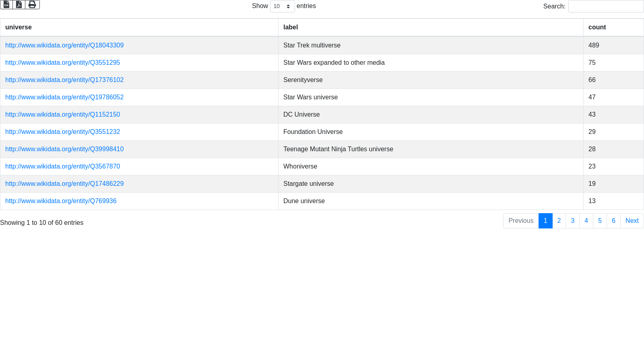Sort table by universe column
Image resolution: width=644 pixels, height=362 pixels.
click(x=19, y=27)
